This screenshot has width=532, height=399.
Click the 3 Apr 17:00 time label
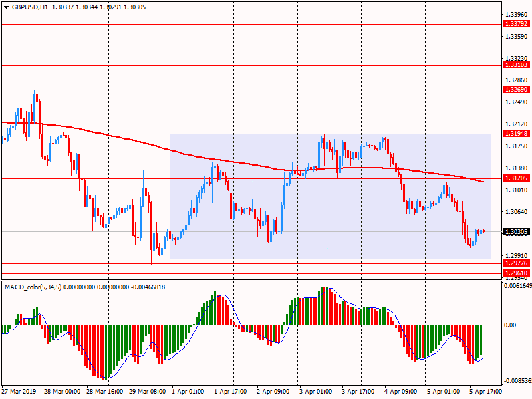pos(358,392)
